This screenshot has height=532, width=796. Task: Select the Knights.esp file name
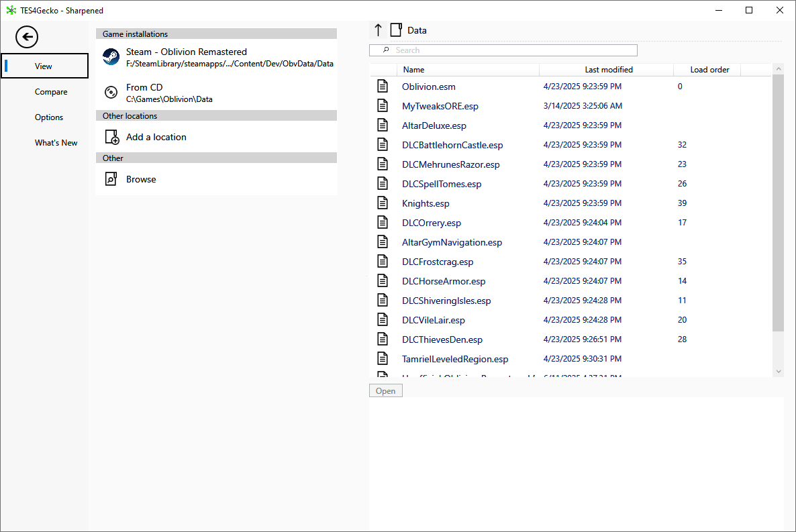click(426, 203)
